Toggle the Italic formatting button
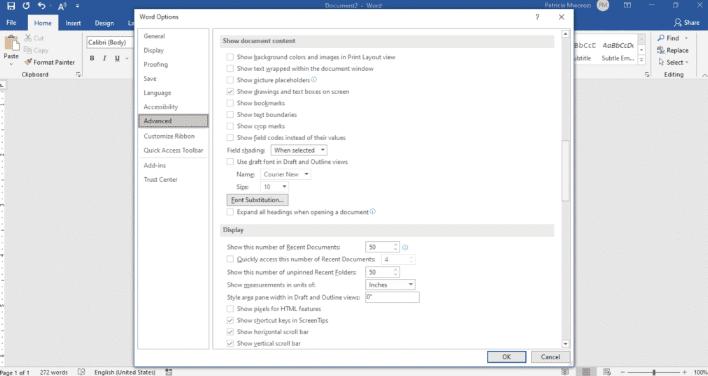Image resolution: width=708 pixels, height=376 pixels. point(104,58)
